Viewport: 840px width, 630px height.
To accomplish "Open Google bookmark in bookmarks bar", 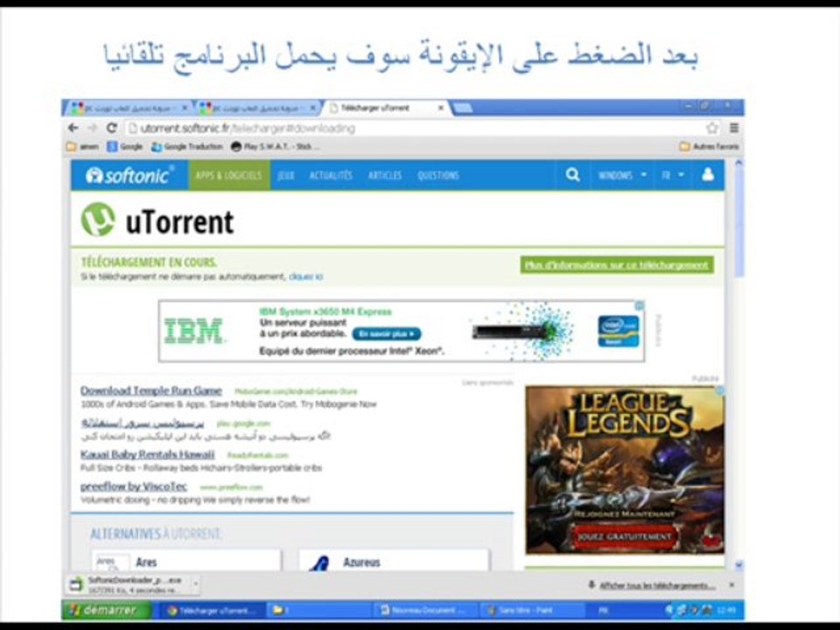I will (x=125, y=146).
